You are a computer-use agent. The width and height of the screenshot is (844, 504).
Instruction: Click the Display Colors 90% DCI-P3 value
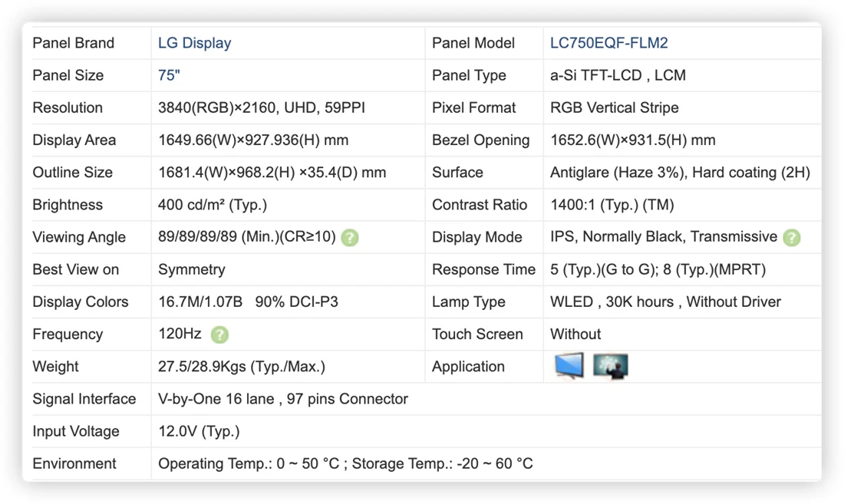pyautogui.click(x=297, y=301)
